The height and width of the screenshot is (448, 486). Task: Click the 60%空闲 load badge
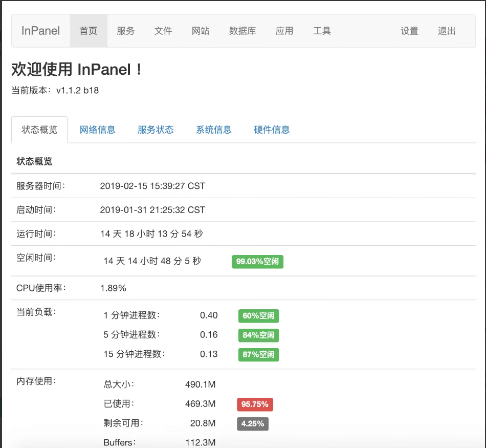[258, 316]
